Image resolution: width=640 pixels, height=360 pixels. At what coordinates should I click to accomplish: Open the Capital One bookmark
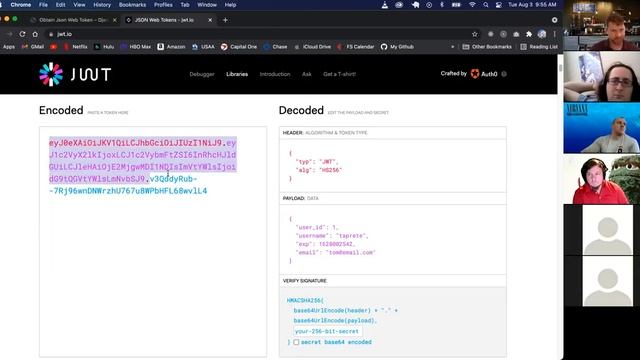click(239, 47)
